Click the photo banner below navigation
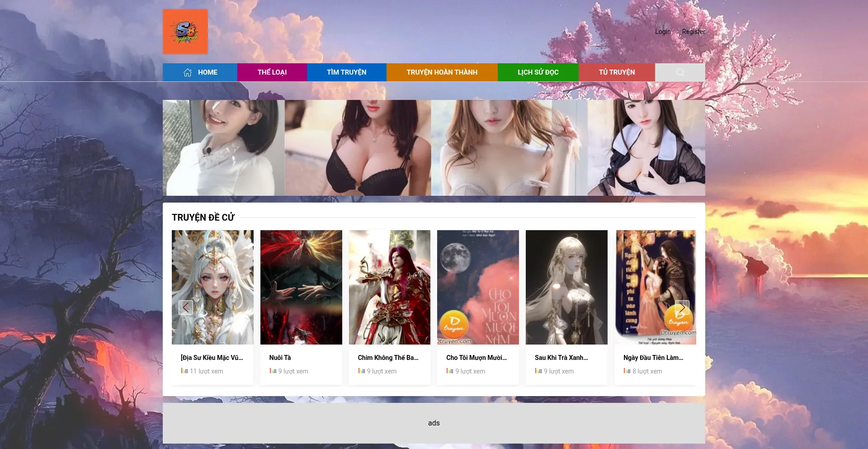This screenshot has height=449, width=868. (434, 148)
